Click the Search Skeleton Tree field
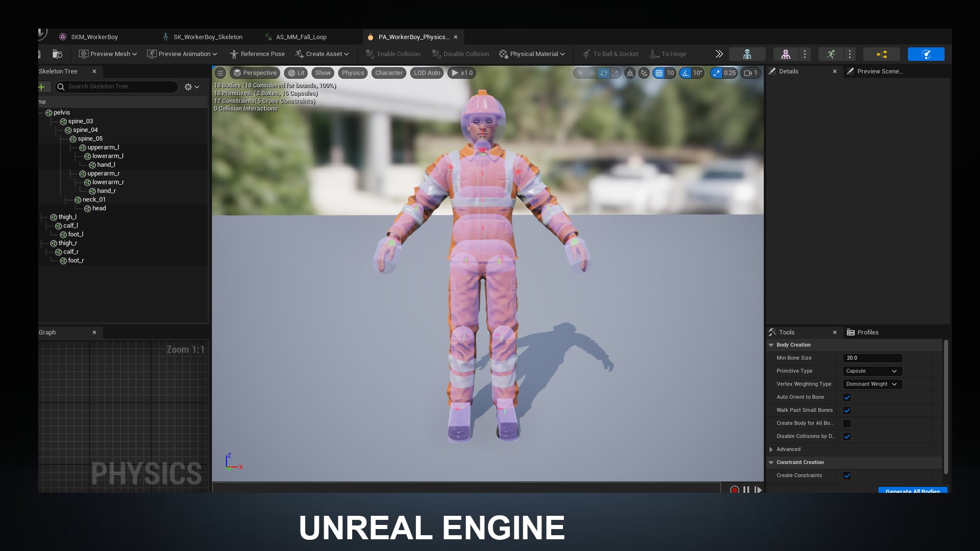 point(117,87)
